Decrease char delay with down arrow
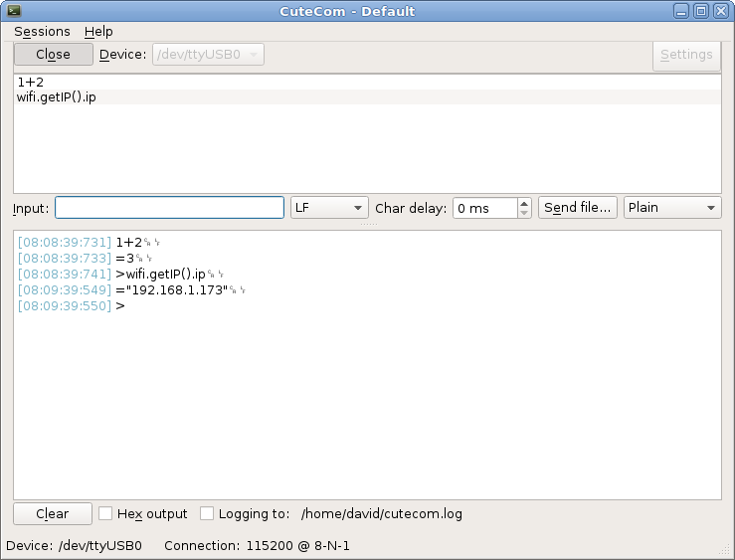Image resolution: width=735 pixels, height=560 pixels. [x=524, y=213]
